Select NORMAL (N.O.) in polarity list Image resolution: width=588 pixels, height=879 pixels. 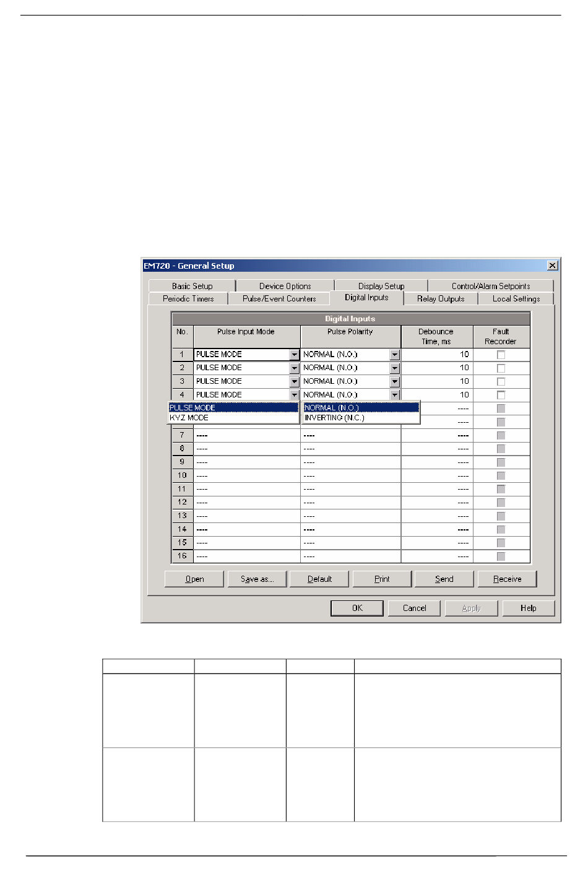[361, 408]
